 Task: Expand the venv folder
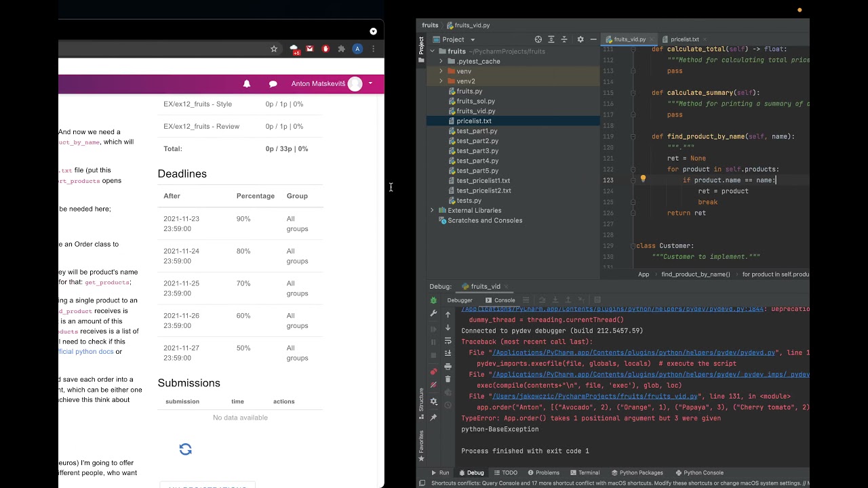pos(441,71)
